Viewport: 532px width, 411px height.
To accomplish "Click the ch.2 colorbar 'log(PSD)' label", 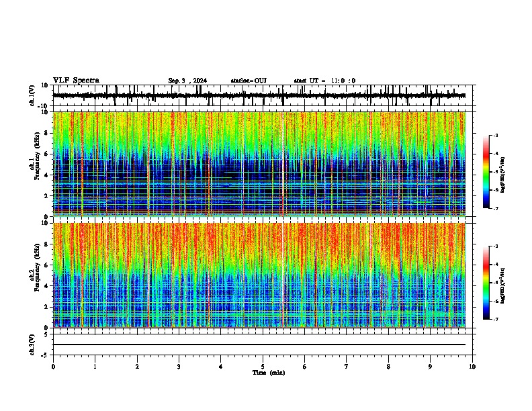I will tap(503, 285).
